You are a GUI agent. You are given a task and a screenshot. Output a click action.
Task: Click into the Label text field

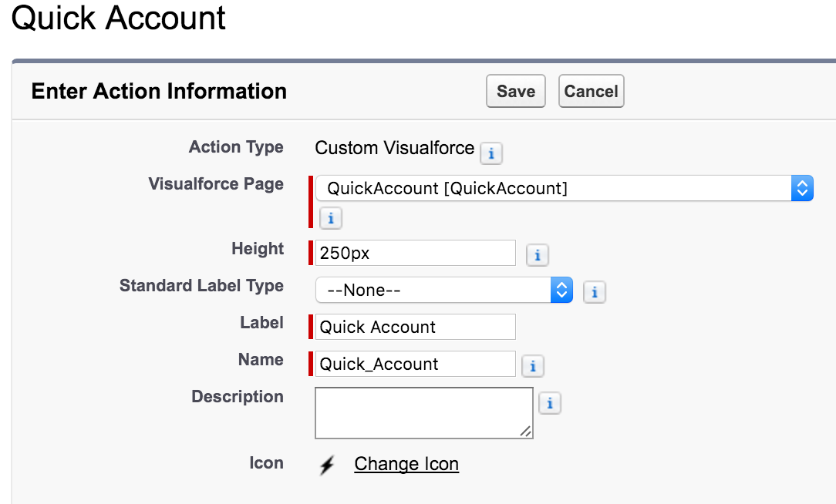coord(415,327)
